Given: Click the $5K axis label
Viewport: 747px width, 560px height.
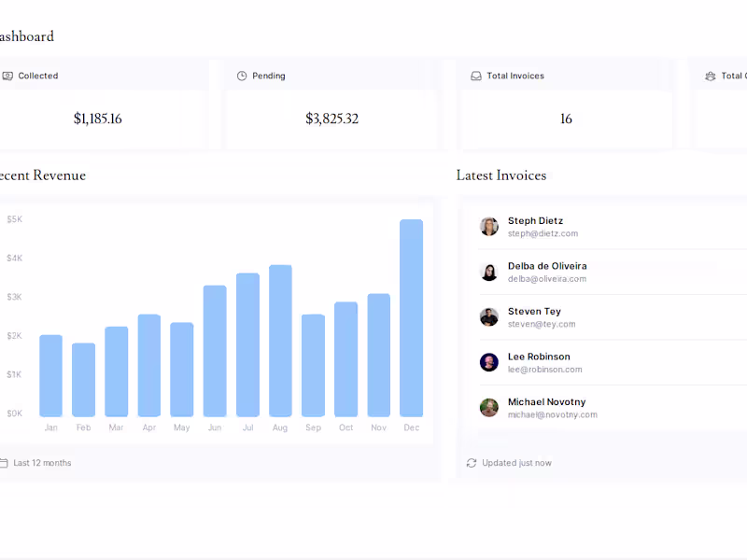Looking at the screenshot, I should click(x=15, y=219).
